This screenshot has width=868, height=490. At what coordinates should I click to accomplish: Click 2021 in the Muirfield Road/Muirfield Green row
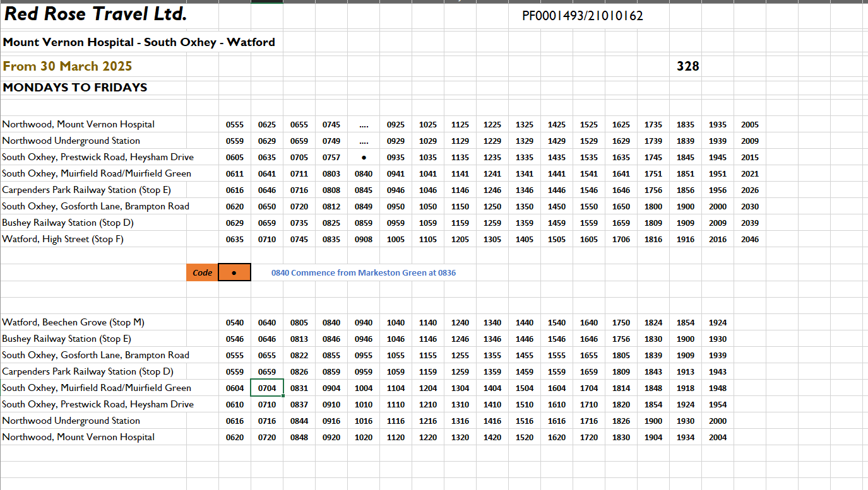[x=750, y=174]
